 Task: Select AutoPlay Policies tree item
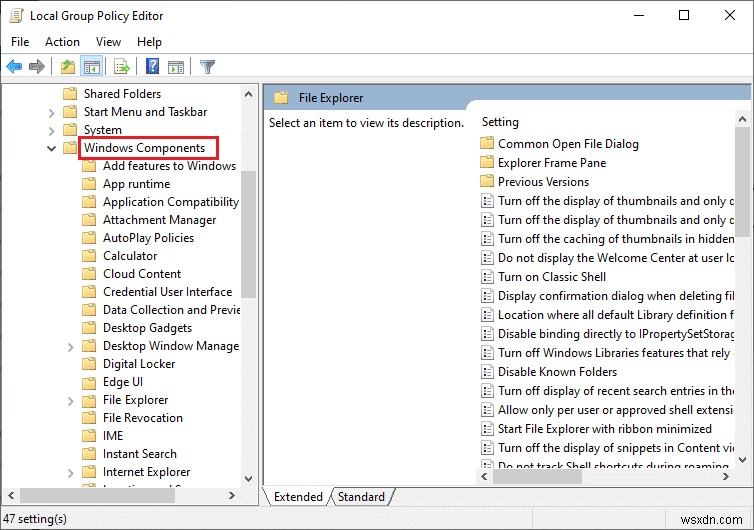click(x=149, y=238)
